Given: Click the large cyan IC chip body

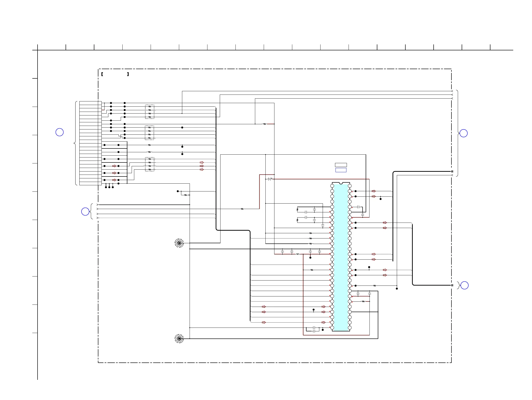Looking at the screenshot, I should click(341, 257).
